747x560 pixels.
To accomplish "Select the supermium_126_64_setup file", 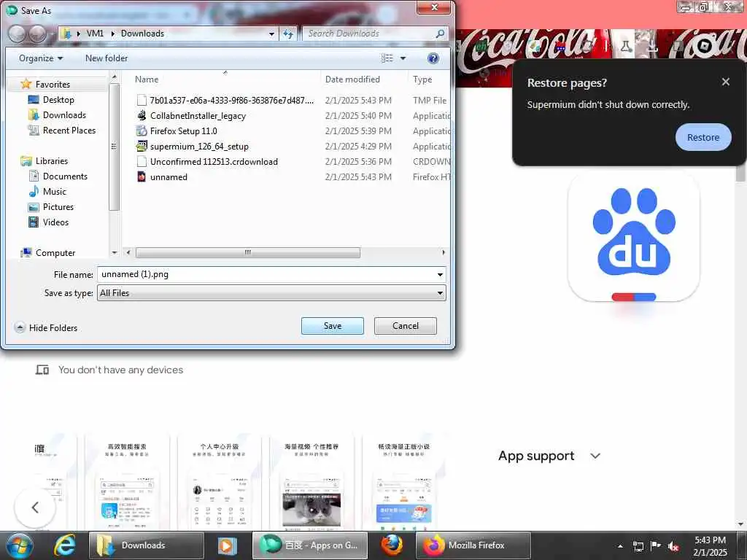I will pos(199,146).
